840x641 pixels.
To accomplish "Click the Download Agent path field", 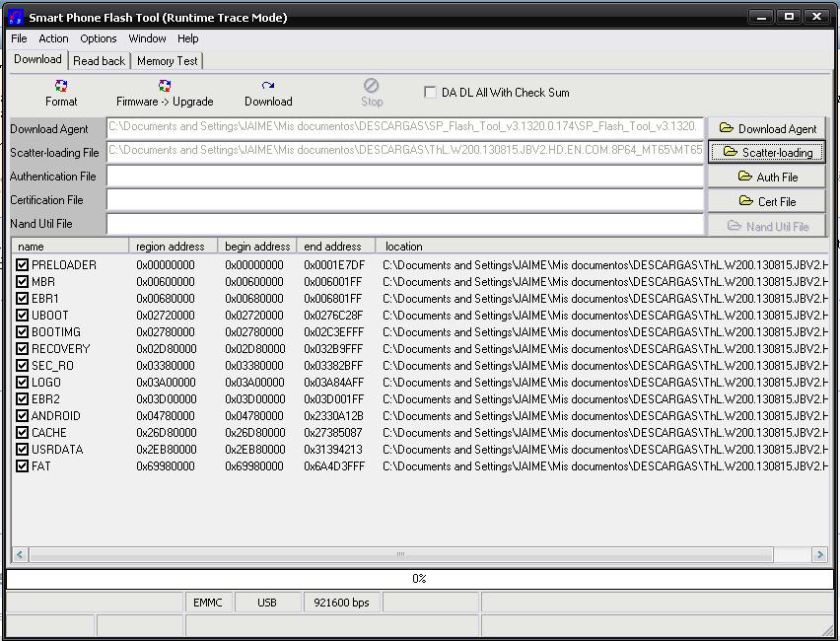I will (x=405, y=127).
